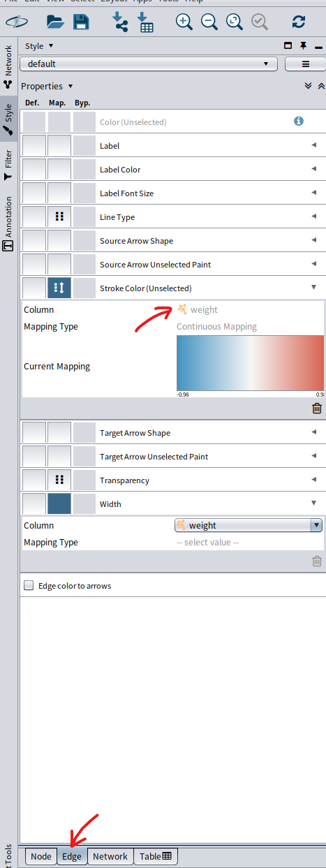Save session using floppy disk icon
The height and width of the screenshot is (868, 326).
(82, 22)
